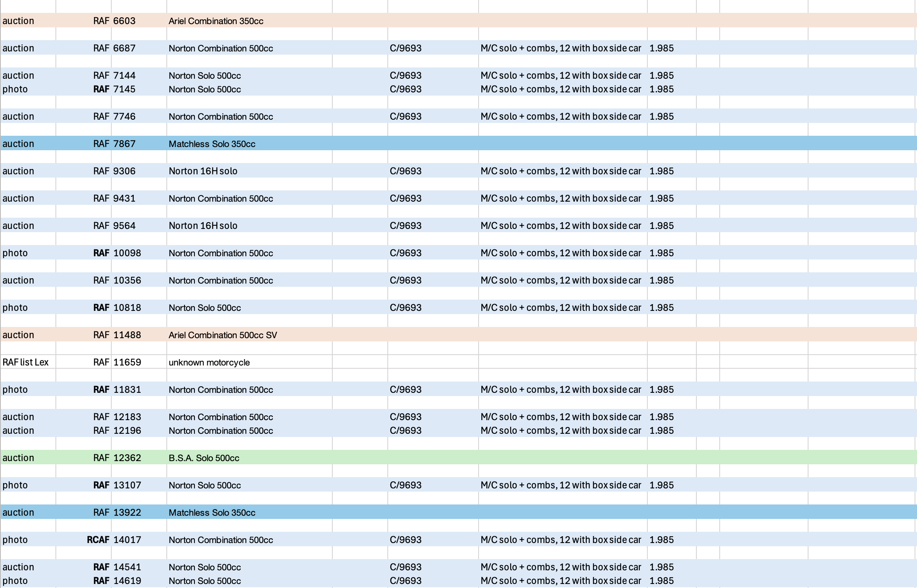This screenshot has width=917, height=588.
Task: Select serial number 11488 cell
Action: (x=139, y=335)
